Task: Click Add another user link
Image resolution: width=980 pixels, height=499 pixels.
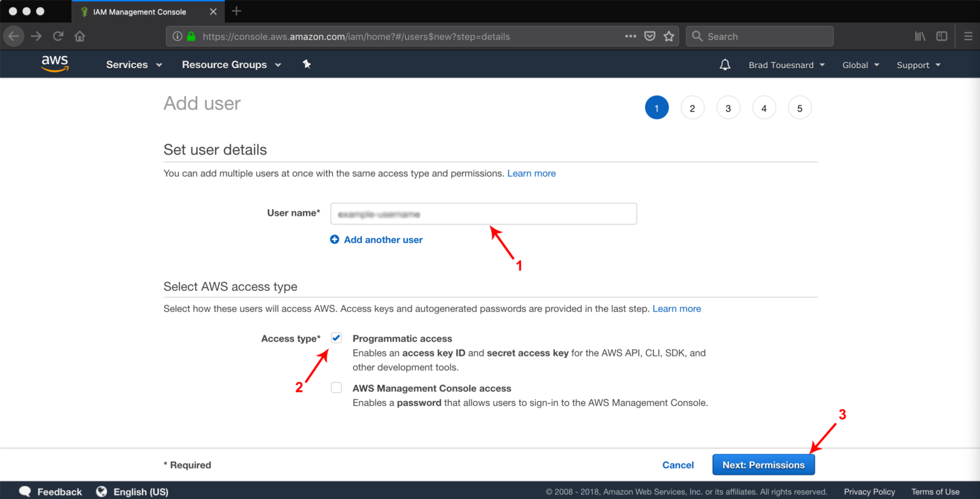Action: click(x=383, y=239)
